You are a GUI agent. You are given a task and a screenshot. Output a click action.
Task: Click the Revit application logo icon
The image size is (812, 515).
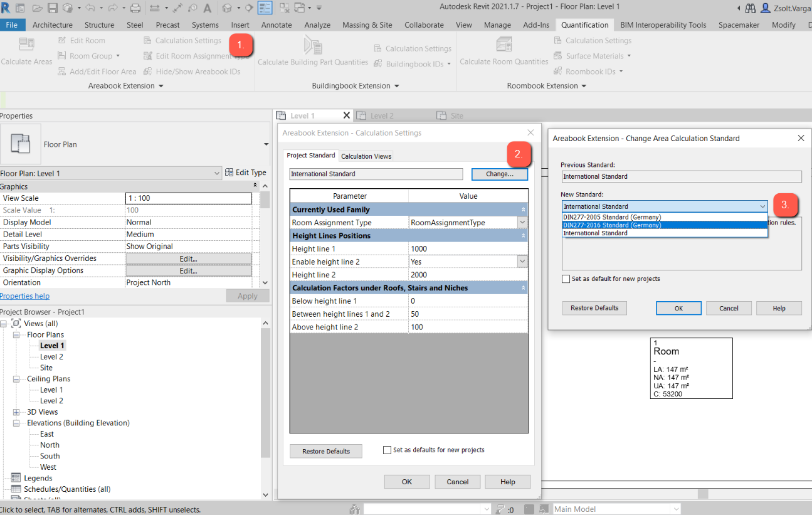click(6, 8)
